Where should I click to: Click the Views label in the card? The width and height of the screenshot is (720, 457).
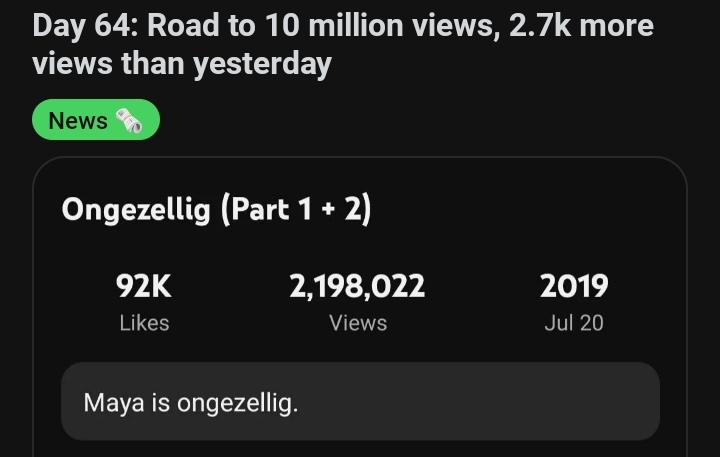pyautogui.click(x=357, y=323)
